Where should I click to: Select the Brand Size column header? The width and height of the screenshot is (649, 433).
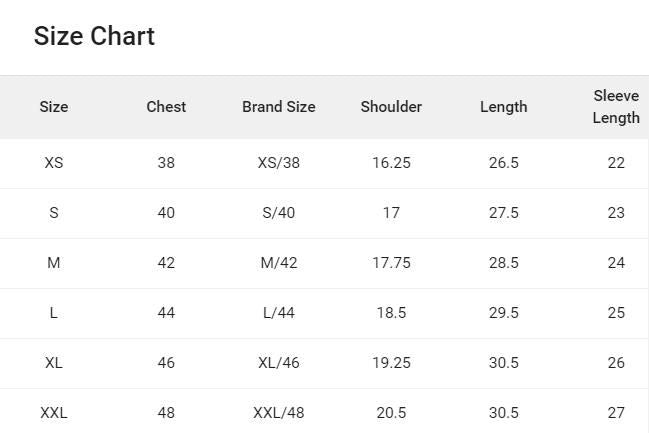(x=278, y=107)
